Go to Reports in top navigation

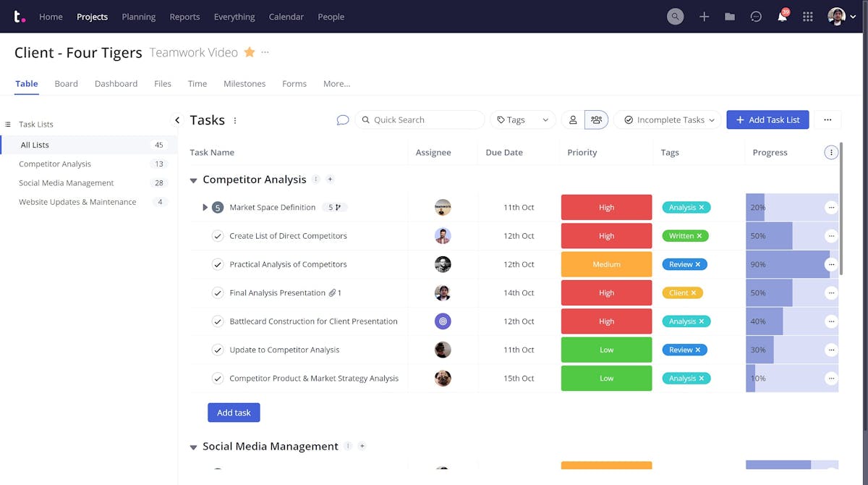[184, 17]
